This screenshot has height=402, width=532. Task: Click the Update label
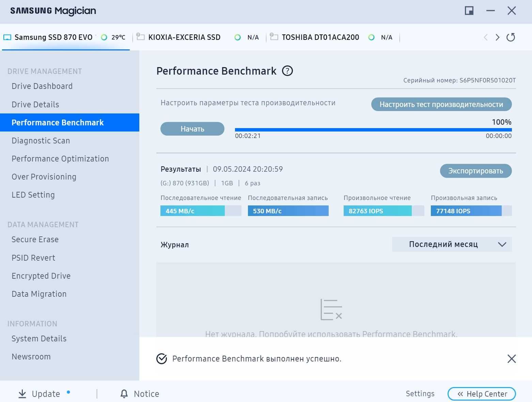tap(46, 394)
